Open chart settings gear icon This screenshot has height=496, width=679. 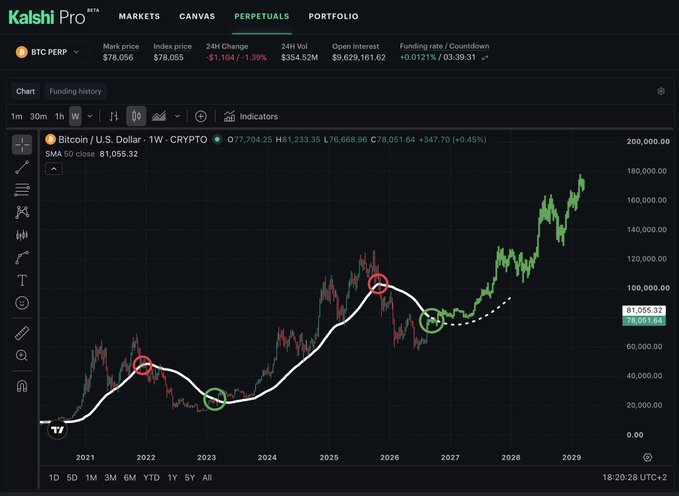[661, 91]
